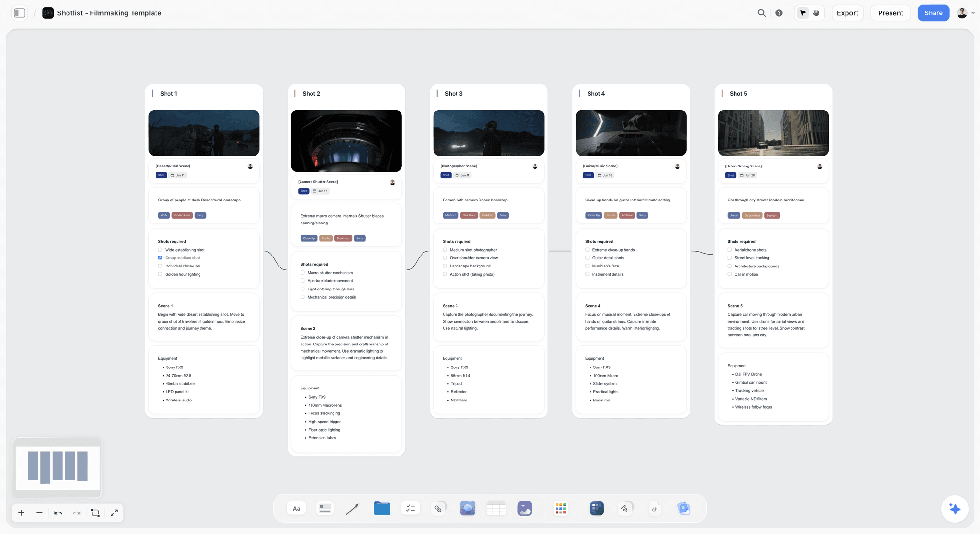The width and height of the screenshot is (980, 534).
Task: Switch to the pointer select tool
Action: tap(803, 13)
